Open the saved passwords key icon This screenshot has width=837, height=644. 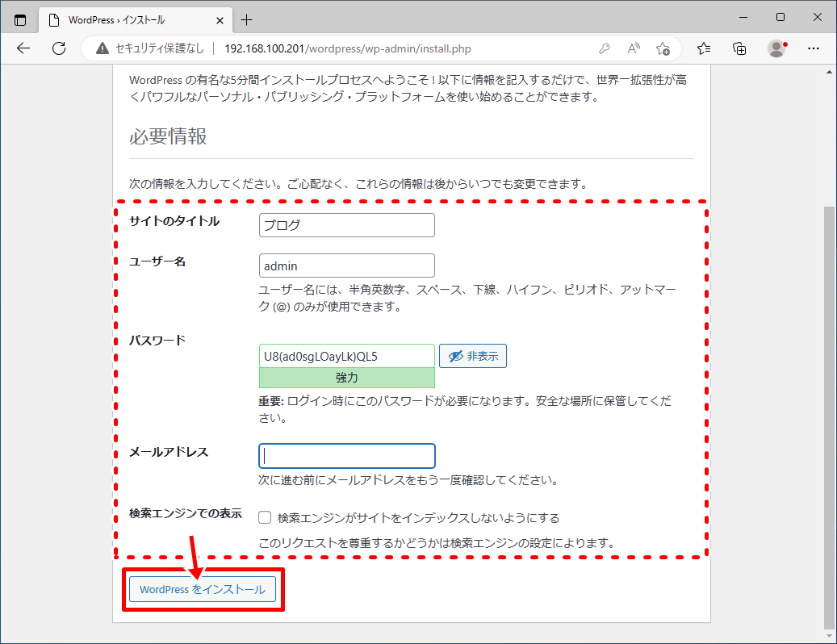click(605, 49)
